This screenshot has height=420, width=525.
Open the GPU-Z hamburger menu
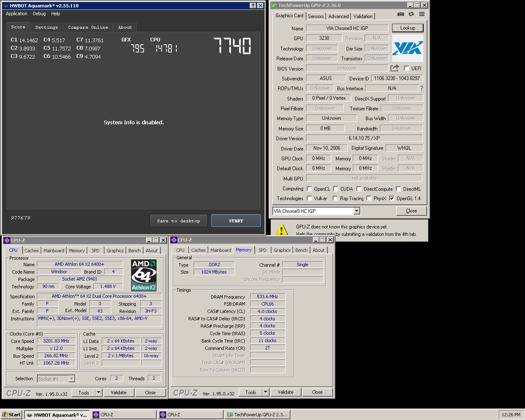pos(422,14)
